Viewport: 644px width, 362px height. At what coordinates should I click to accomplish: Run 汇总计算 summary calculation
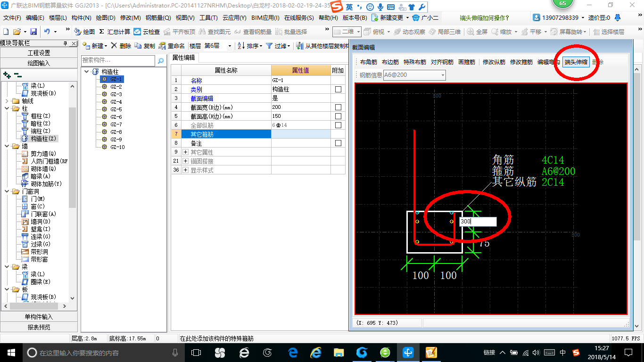pos(115,32)
